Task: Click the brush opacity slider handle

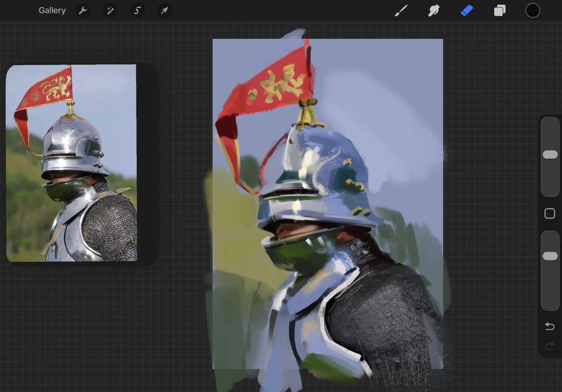Action: pos(550,256)
